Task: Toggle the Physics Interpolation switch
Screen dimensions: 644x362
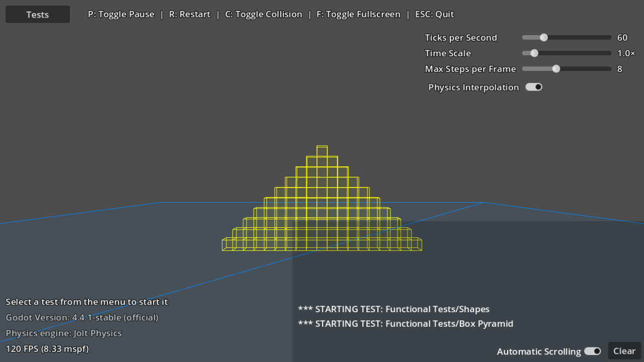Action: pos(533,86)
